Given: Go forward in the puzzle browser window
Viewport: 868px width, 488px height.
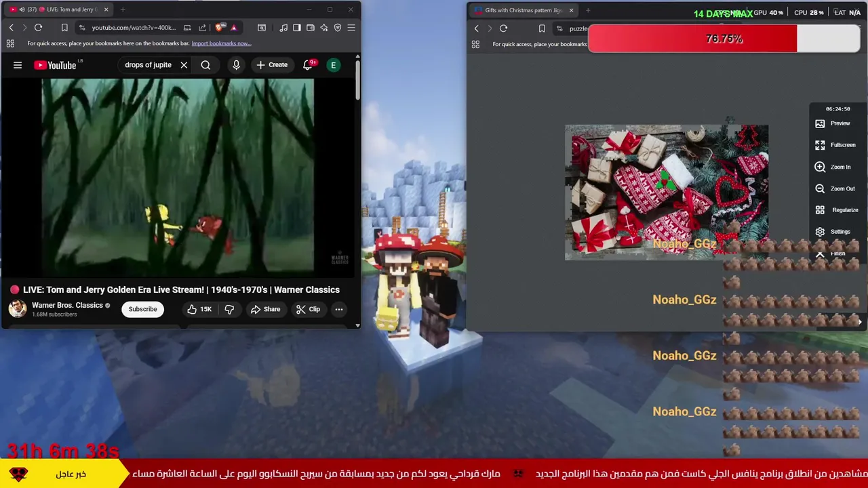Looking at the screenshot, I should pyautogui.click(x=490, y=28).
